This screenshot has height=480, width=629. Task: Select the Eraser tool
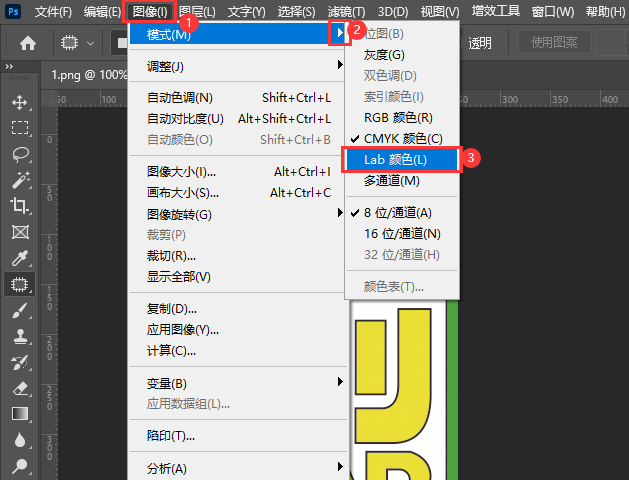click(x=20, y=388)
